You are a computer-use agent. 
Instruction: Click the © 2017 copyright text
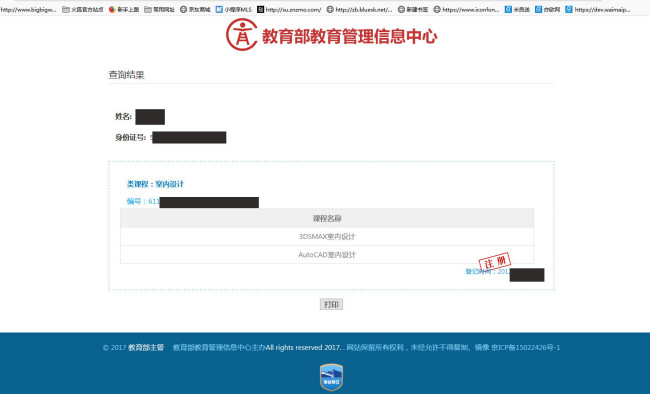tap(114, 348)
